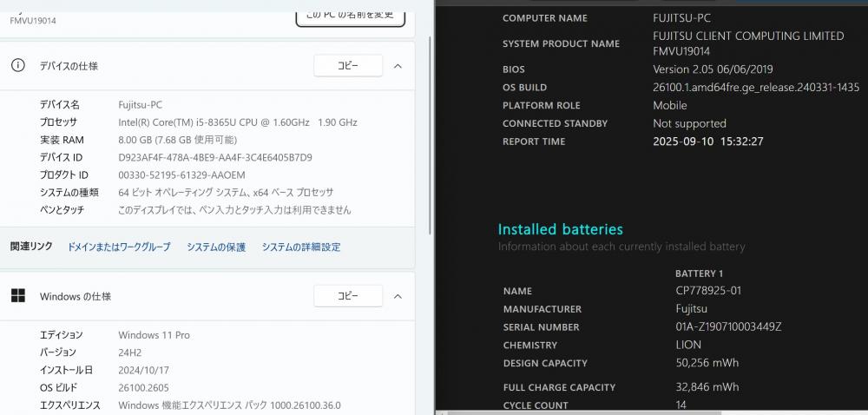Select battery manufacturer value Fujitsu

pyautogui.click(x=692, y=309)
